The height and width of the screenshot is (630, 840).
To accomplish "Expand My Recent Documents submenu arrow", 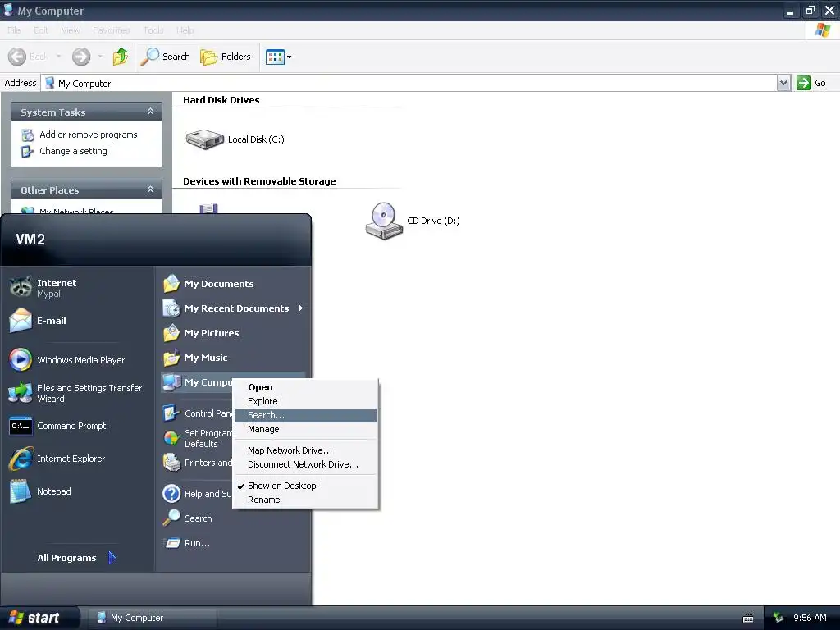I will coord(300,308).
